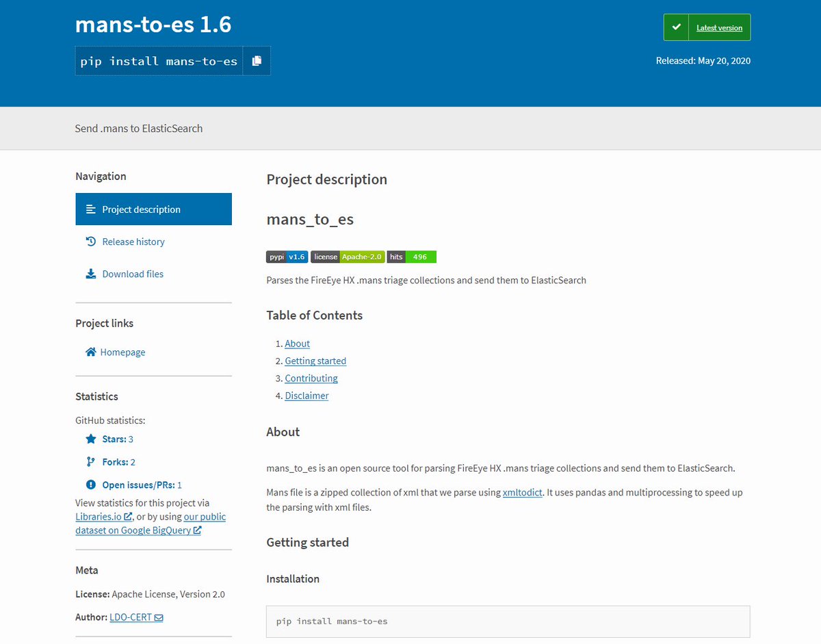821x644 pixels.
Task: Click the fork icon beside Forks
Action: click(90, 462)
